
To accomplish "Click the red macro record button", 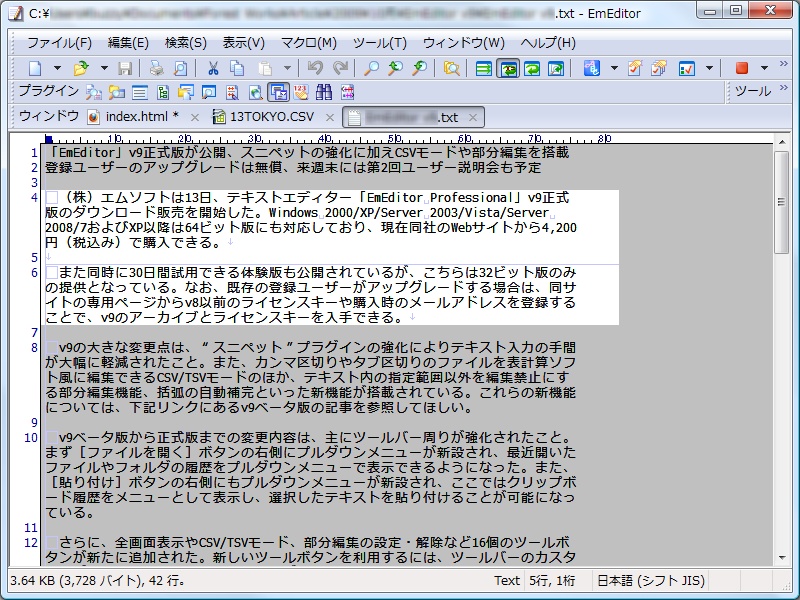I will pos(742,68).
